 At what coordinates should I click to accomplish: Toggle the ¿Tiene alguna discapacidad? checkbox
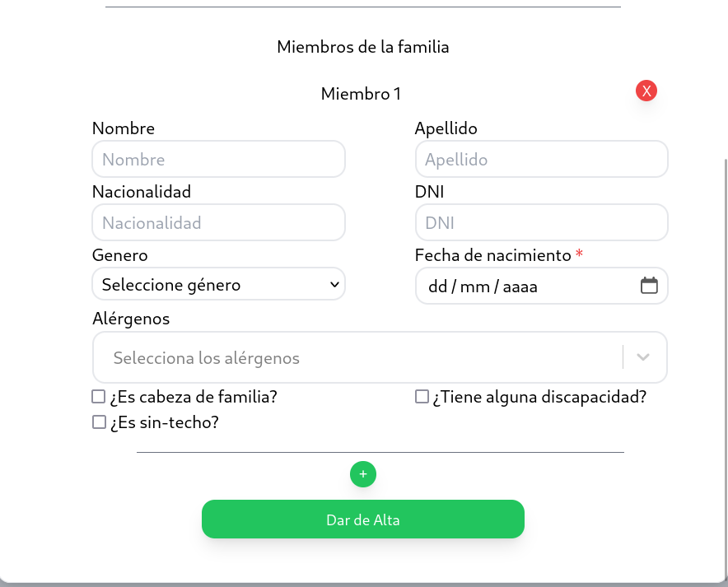point(422,397)
